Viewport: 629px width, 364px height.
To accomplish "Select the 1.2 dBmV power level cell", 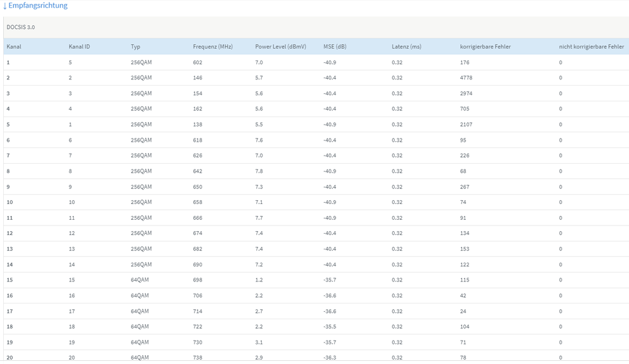I will click(259, 280).
